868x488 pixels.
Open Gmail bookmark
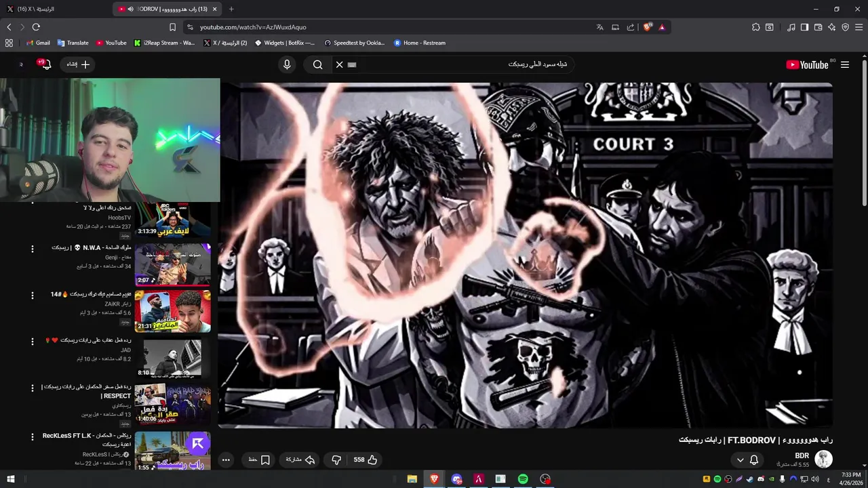coord(38,43)
